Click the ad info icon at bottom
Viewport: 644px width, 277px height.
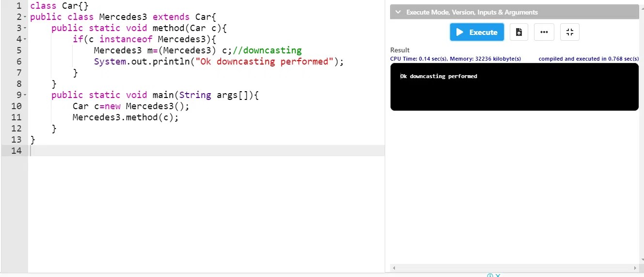point(490,275)
